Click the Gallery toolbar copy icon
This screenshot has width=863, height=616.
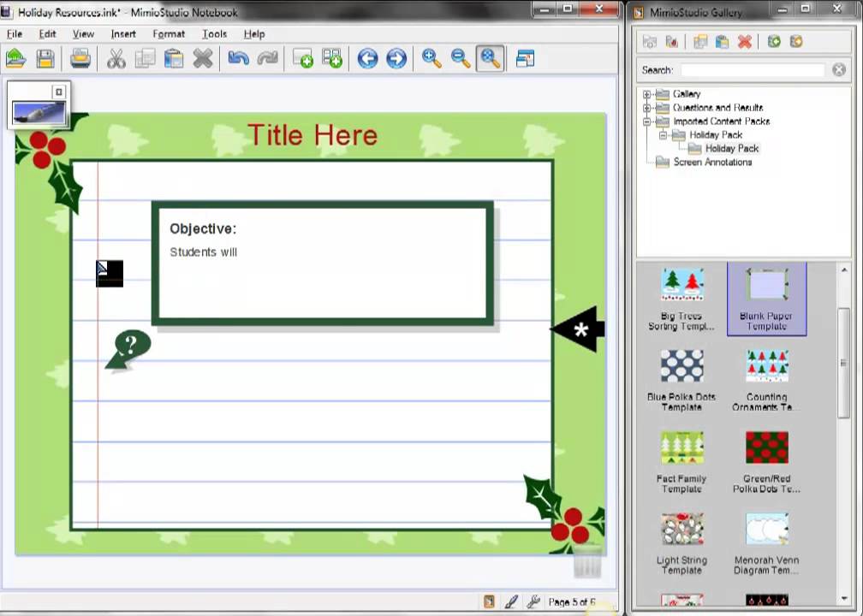700,42
